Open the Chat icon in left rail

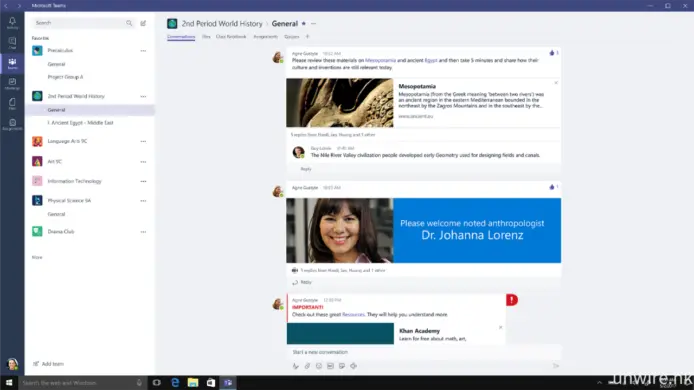(12, 43)
